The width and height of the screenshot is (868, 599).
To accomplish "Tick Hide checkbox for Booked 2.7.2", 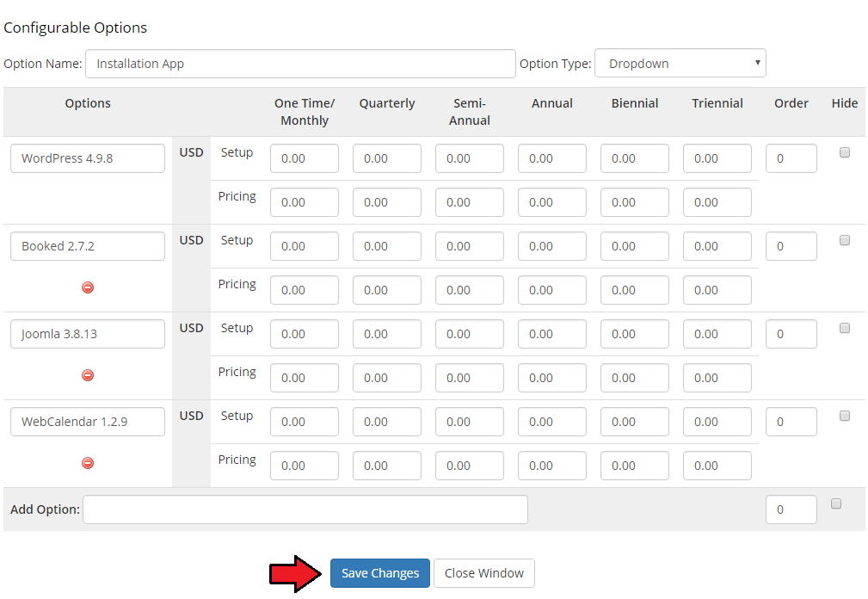I will (844, 240).
